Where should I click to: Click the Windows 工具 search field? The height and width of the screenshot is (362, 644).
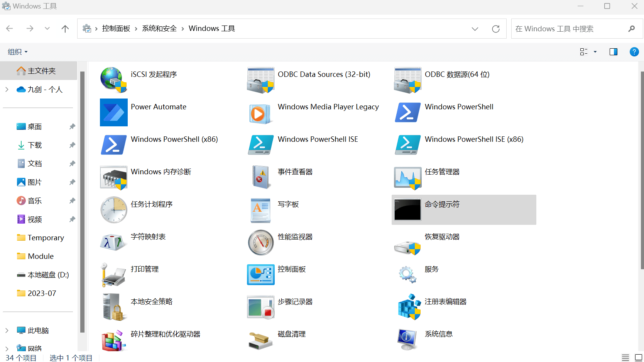pyautogui.click(x=569, y=29)
